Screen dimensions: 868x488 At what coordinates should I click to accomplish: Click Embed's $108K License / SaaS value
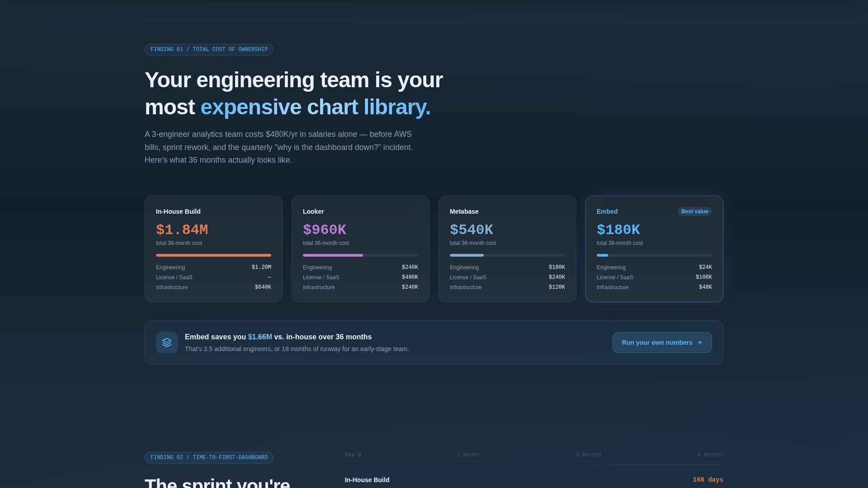pyautogui.click(x=704, y=277)
